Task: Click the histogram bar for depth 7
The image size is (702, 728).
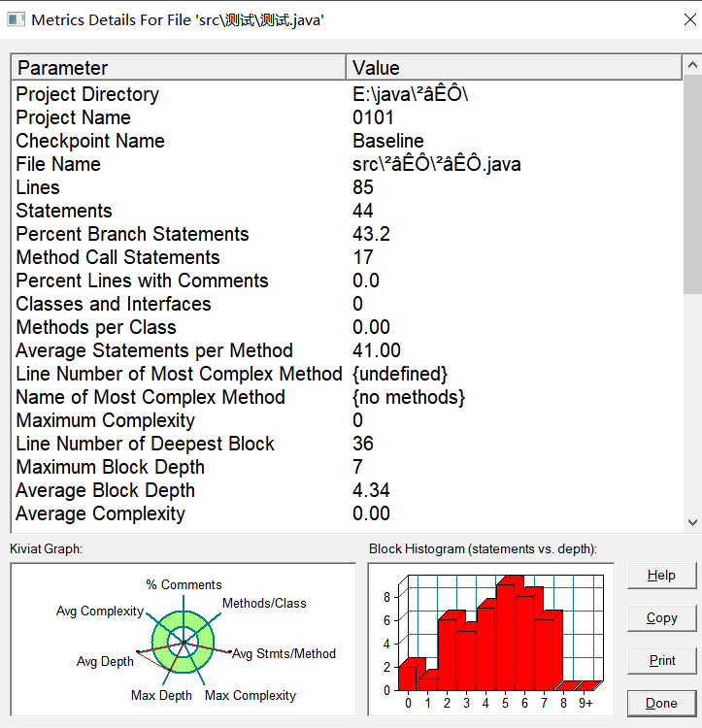Action: point(544,654)
